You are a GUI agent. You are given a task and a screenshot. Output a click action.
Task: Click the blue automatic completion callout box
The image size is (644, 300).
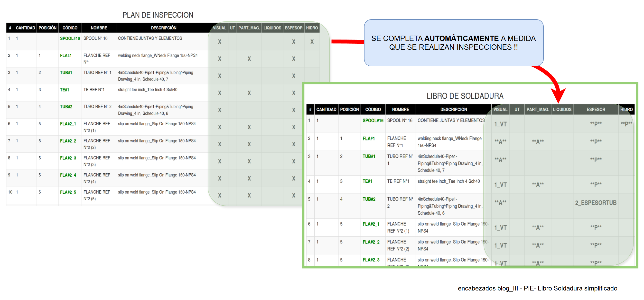pos(453,43)
